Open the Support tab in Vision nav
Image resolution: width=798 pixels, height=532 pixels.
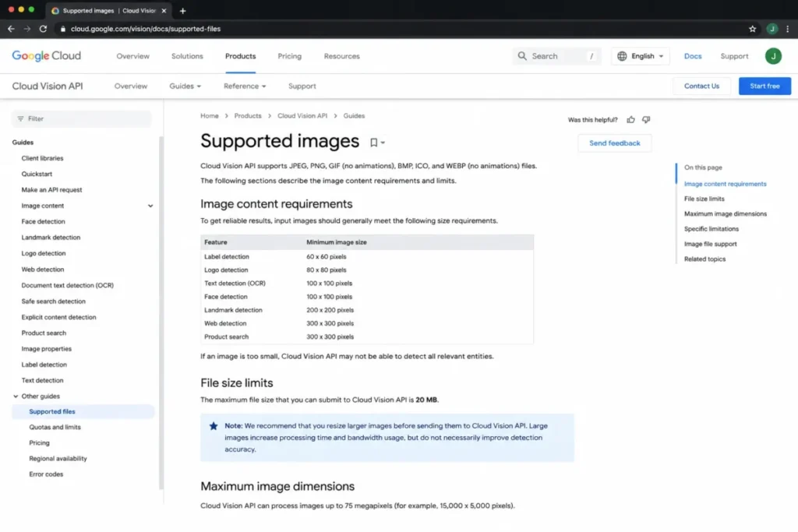(x=302, y=86)
